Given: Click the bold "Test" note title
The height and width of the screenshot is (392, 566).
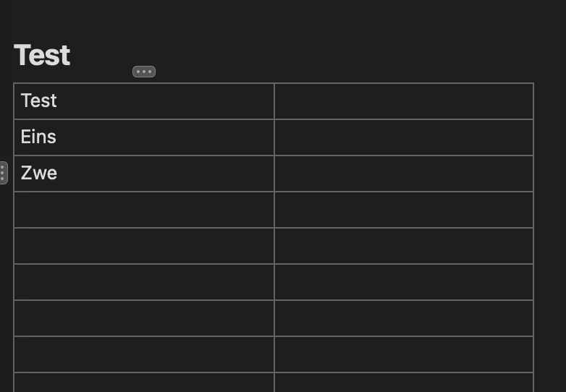Looking at the screenshot, I should pyautogui.click(x=42, y=56).
